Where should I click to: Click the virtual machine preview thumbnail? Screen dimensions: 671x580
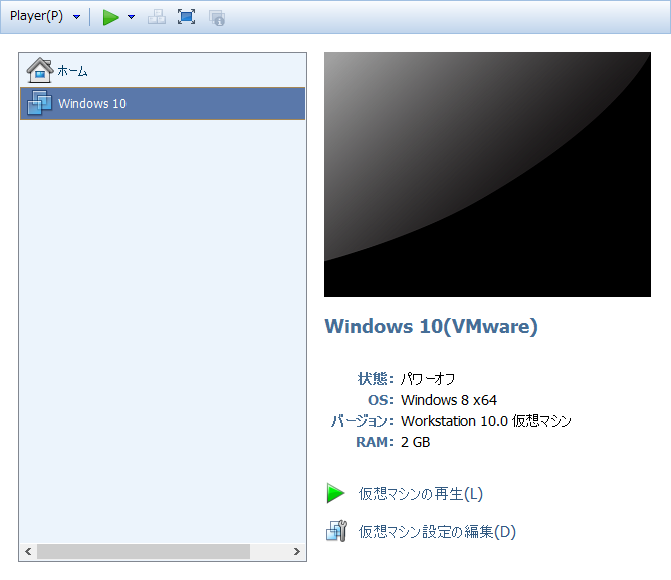pyautogui.click(x=487, y=174)
